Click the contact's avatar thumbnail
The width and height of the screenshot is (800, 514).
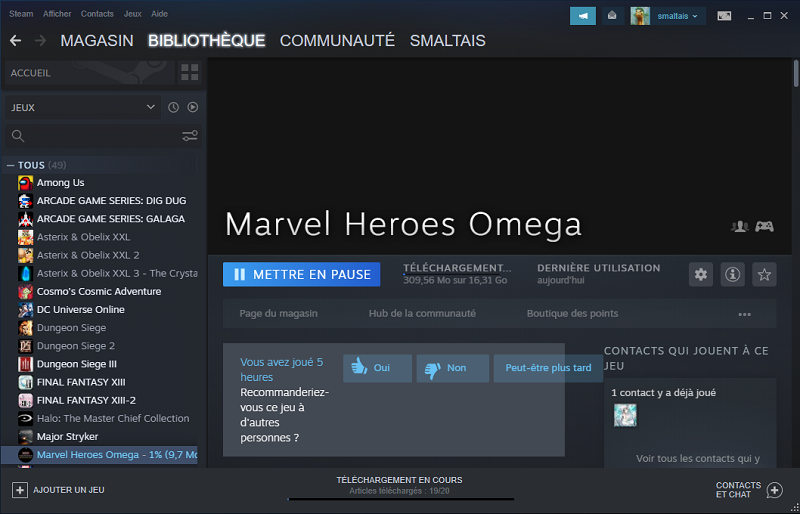pos(625,415)
